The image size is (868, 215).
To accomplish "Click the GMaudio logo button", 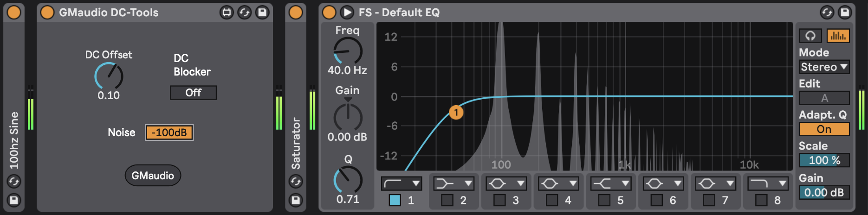I will [153, 176].
